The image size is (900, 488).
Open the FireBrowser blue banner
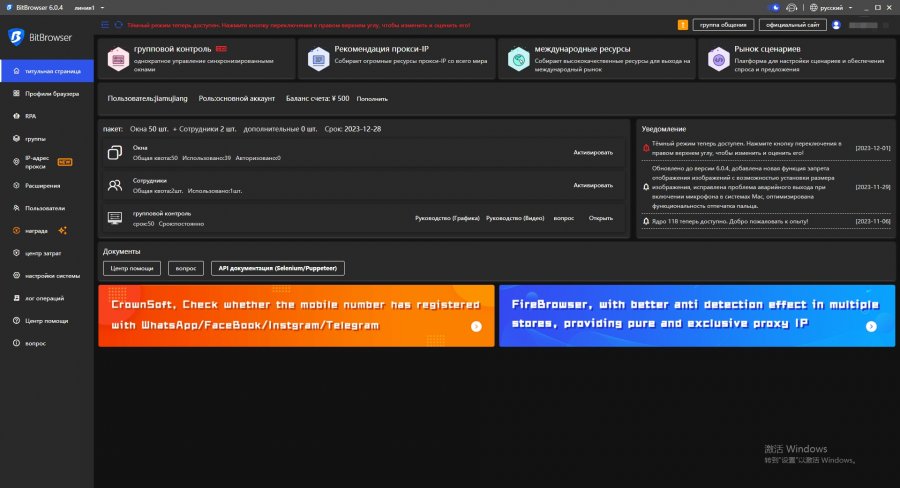coord(697,316)
